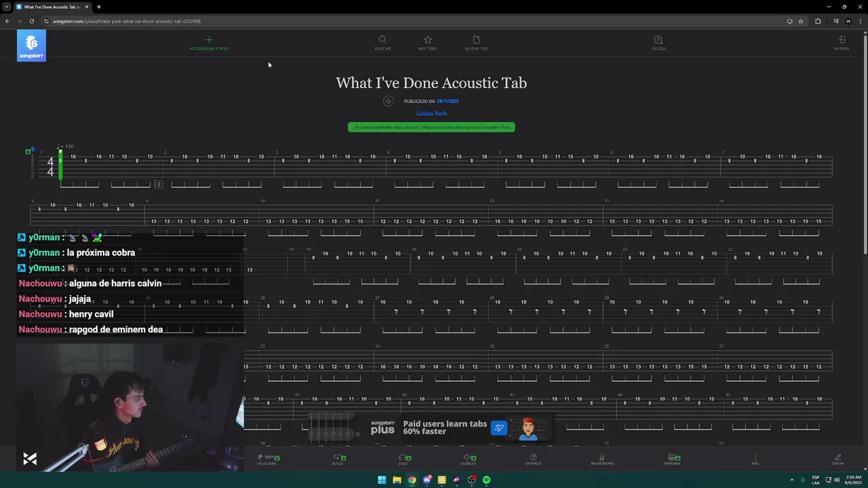Open the Ayuda help page
This screenshot has height=488, width=868.
pyautogui.click(x=658, y=43)
